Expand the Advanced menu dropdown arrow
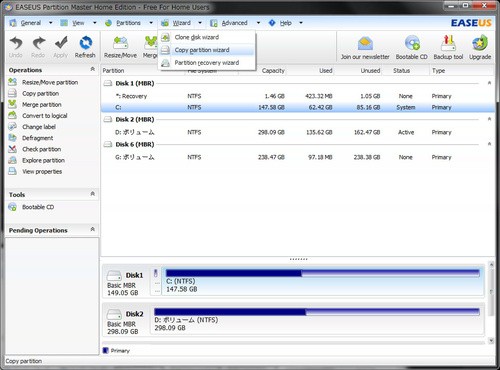This screenshot has width=500, height=370. pos(258,23)
